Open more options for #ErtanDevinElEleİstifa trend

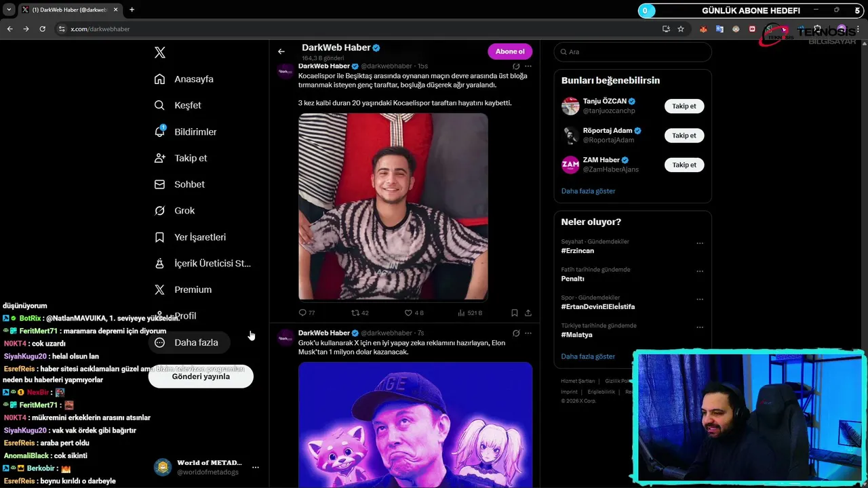click(x=700, y=300)
